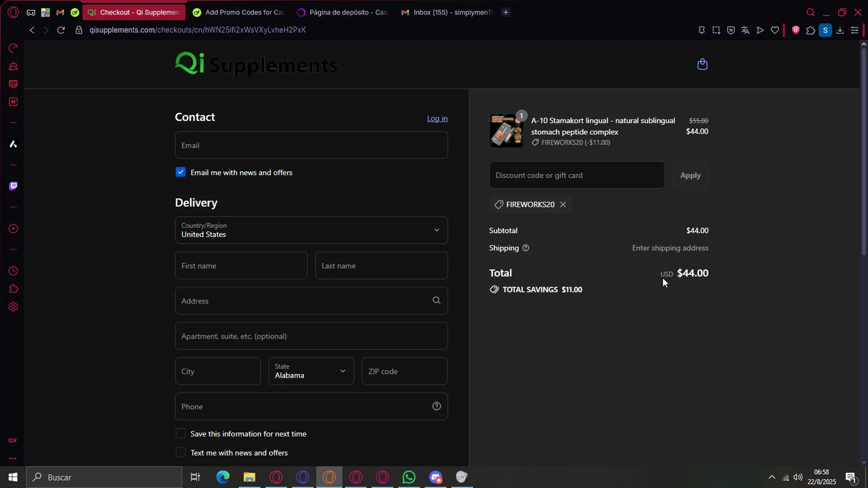Show hidden system tray icons chevron

click(x=771, y=478)
